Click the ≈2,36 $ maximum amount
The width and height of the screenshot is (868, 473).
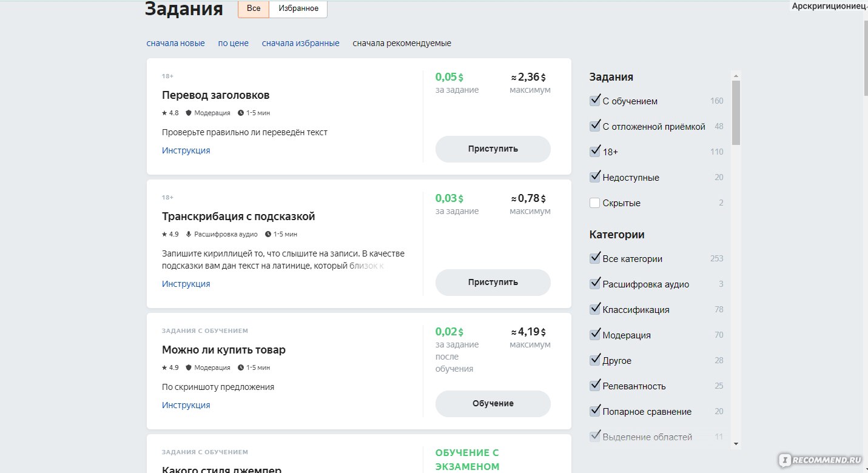click(528, 77)
